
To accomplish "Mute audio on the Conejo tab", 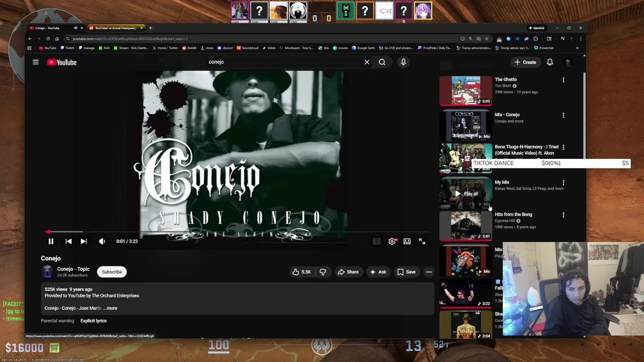I will [75, 28].
